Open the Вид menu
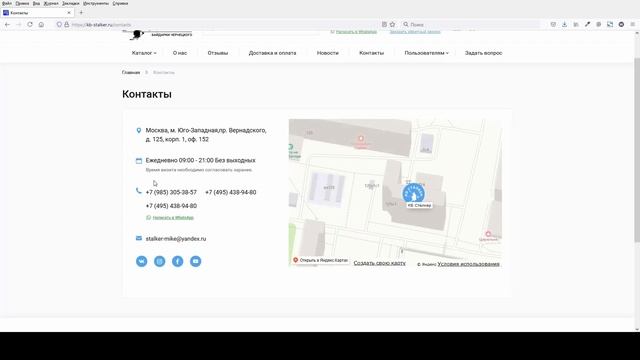Image resolution: width=640 pixels, height=360 pixels. [36, 3]
